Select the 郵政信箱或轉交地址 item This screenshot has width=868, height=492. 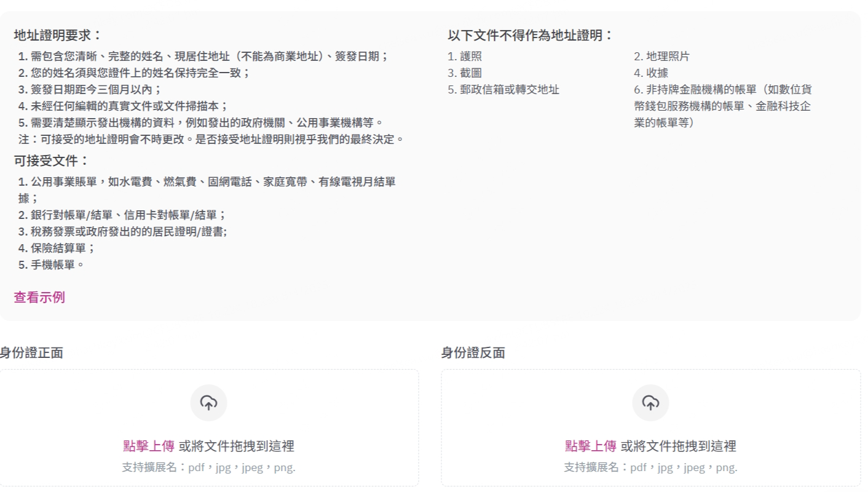point(504,90)
